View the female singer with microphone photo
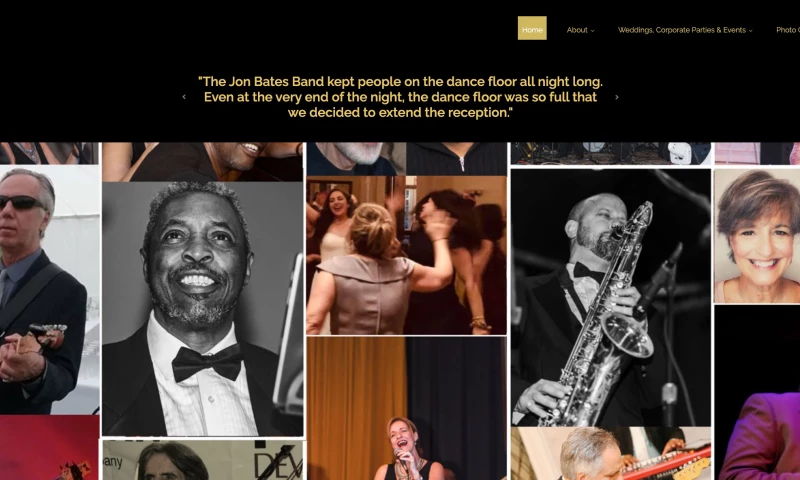 [x=407, y=409]
